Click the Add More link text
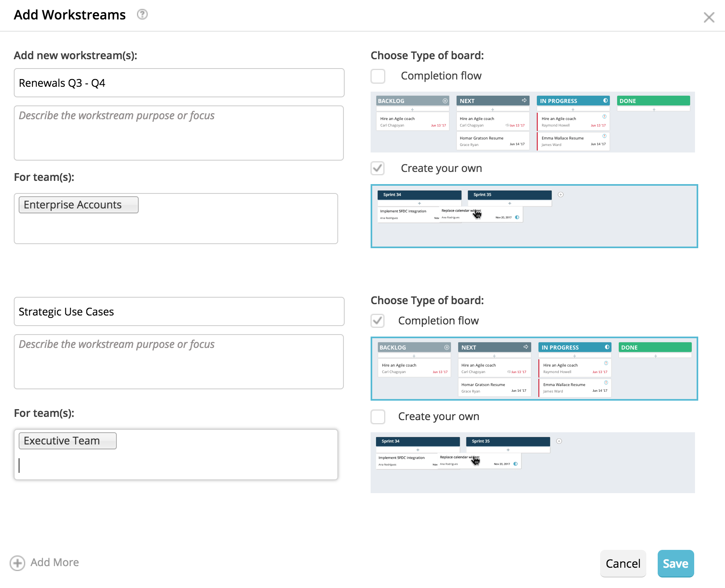The image size is (725, 588). point(55,562)
